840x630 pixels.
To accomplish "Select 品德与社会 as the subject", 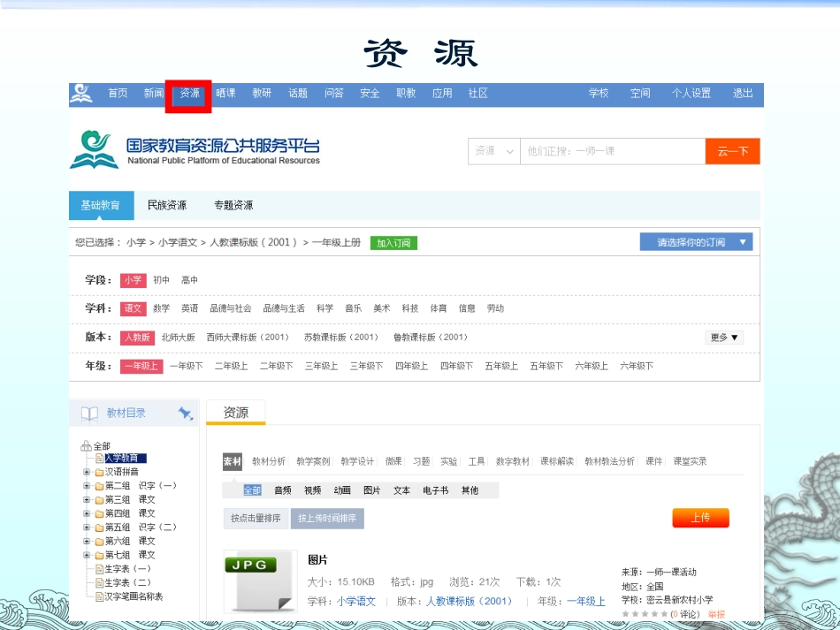I will (x=231, y=308).
